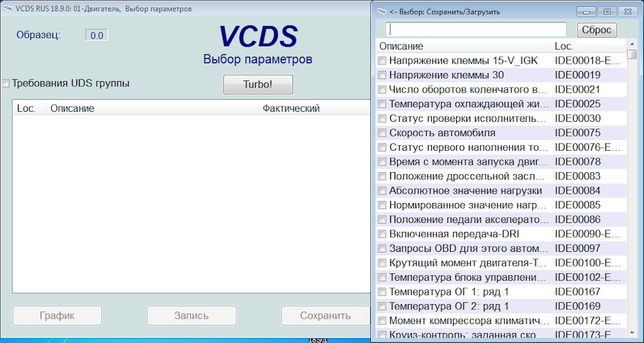Tick Абсолютное значение нагрузки checkbox
This screenshot has width=644, height=343.
tap(382, 191)
